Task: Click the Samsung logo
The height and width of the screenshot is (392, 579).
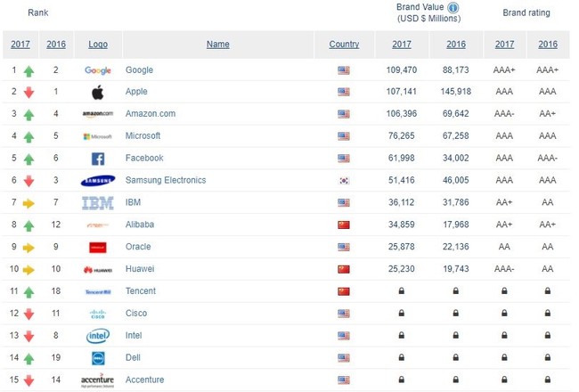Action: point(98,181)
